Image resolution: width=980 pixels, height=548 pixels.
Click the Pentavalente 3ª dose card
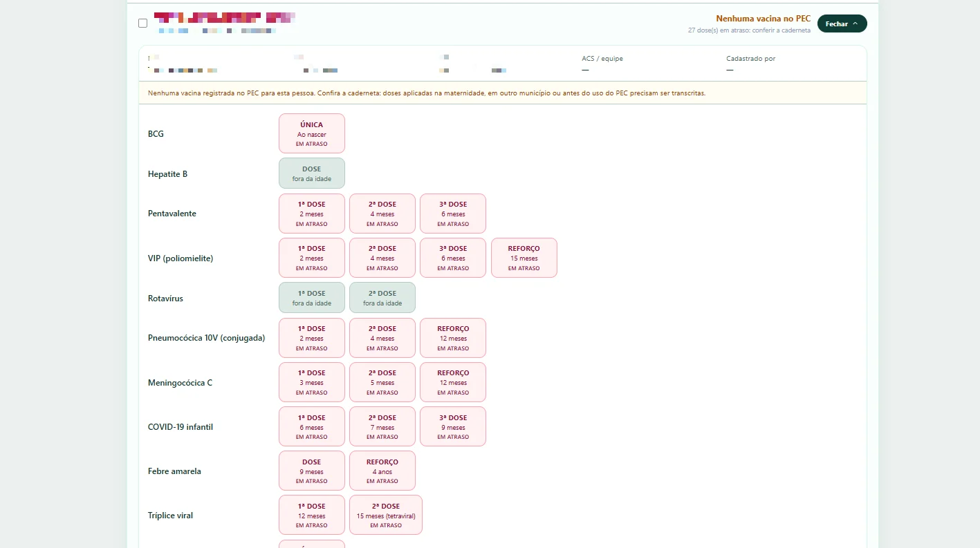(453, 214)
